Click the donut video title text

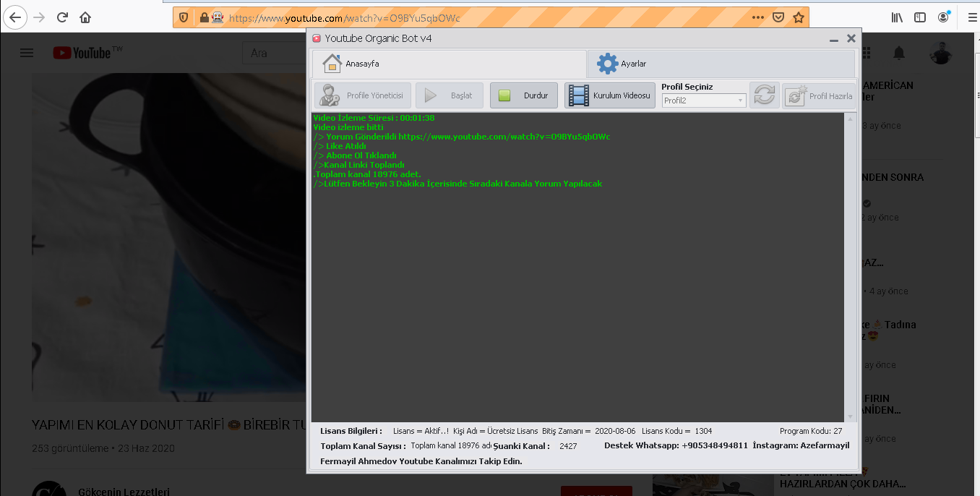point(170,424)
